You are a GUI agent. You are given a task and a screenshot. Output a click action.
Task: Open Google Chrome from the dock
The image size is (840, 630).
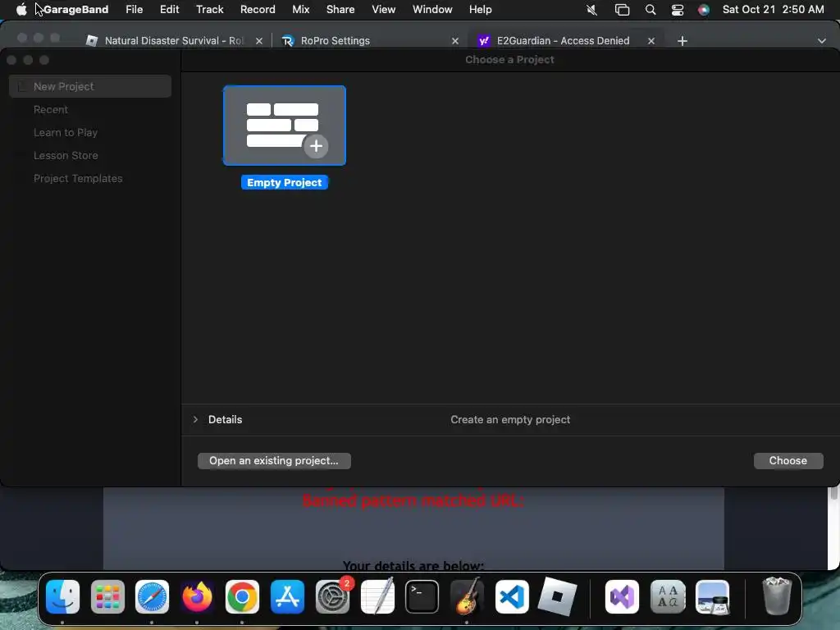242,597
